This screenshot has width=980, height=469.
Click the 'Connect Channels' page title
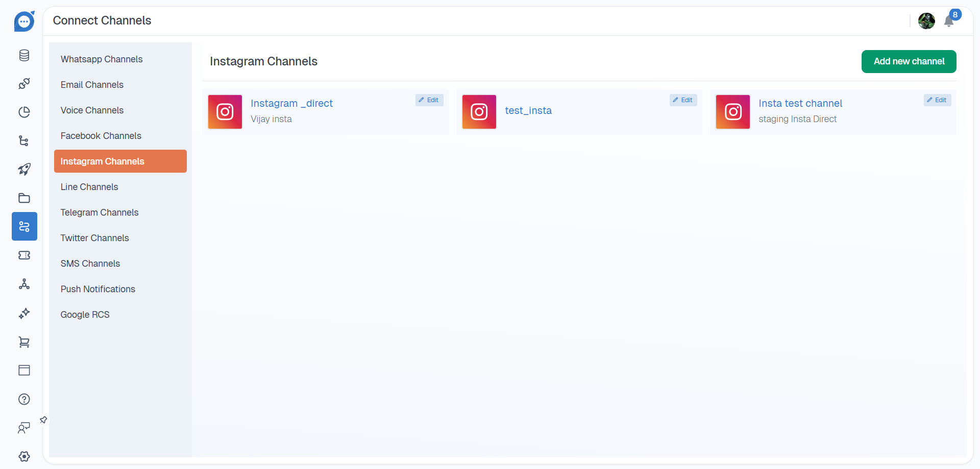click(102, 20)
